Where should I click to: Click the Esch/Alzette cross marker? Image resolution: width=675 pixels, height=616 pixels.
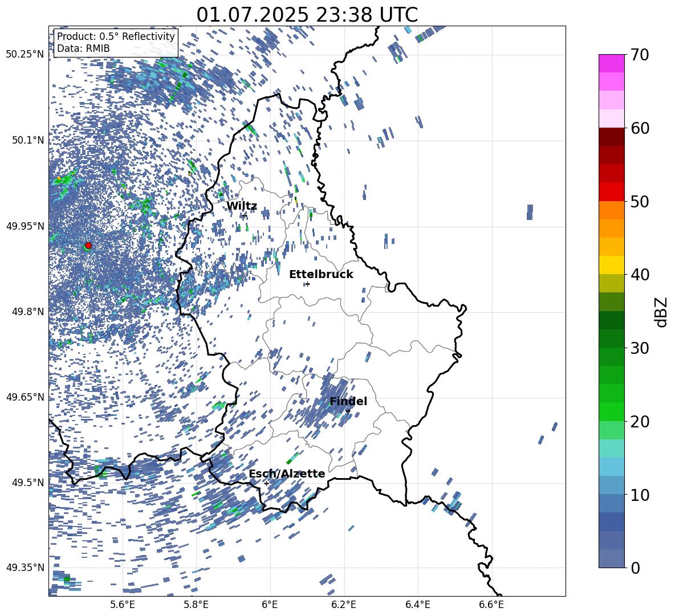266,483
